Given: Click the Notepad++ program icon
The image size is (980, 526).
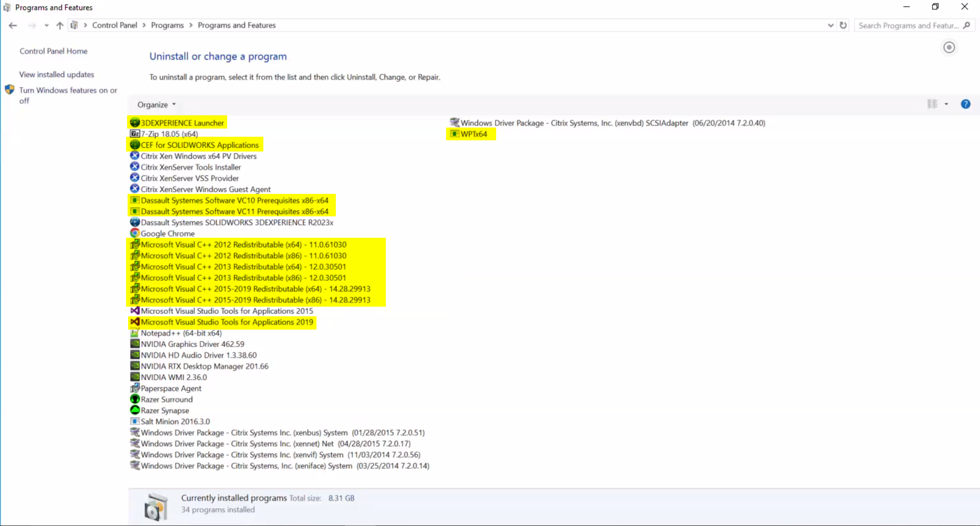Looking at the screenshot, I should (x=135, y=333).
